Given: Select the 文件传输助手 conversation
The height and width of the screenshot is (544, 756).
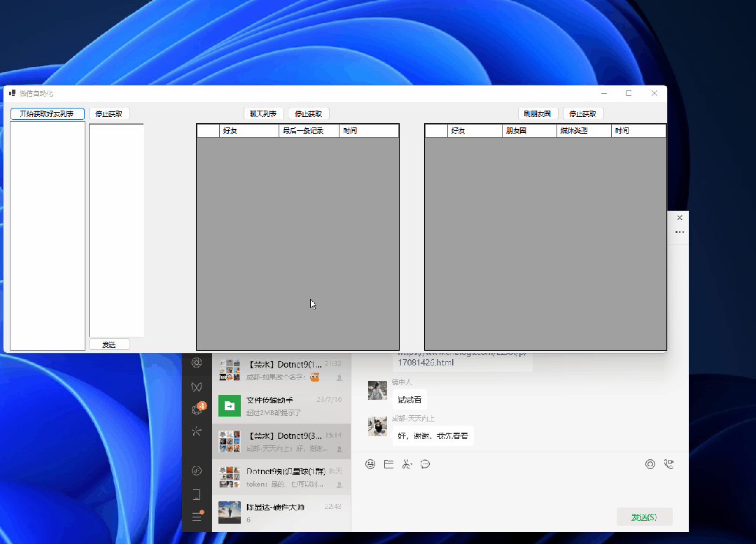Looking at the screenshot, I should click(280, 405).
